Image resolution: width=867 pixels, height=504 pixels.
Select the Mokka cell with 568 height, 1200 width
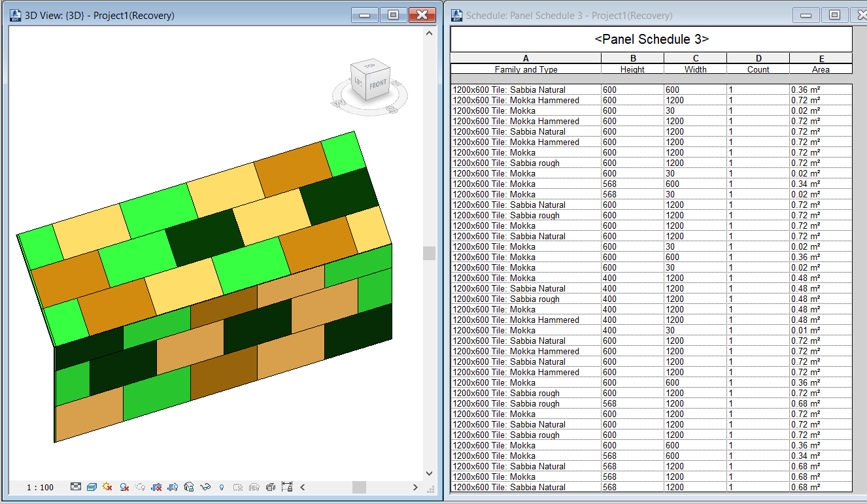click(x=526, y=477)
